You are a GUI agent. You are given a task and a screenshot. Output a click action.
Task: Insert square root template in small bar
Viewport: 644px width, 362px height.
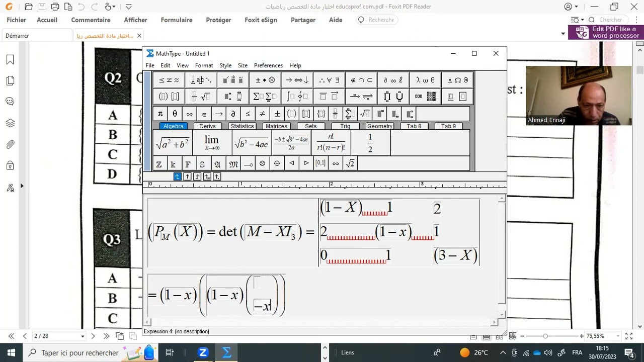click(365, 114)
